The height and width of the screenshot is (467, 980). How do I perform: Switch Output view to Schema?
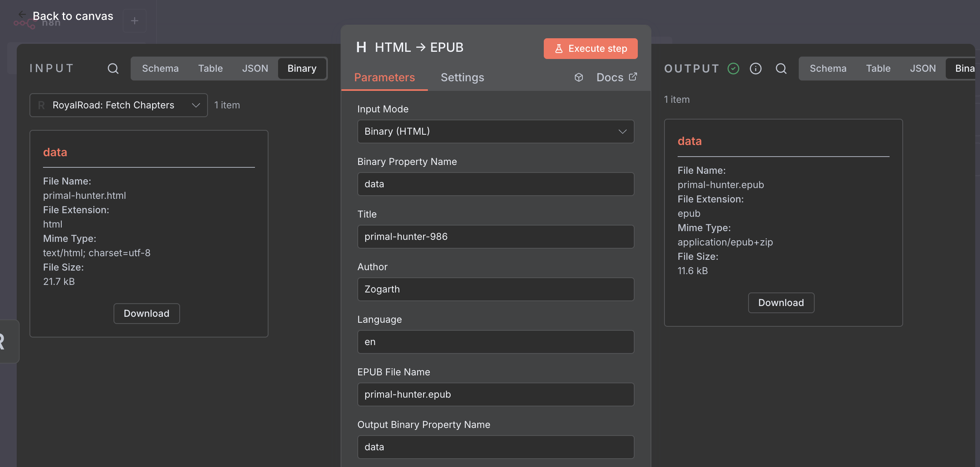point(828,69)
